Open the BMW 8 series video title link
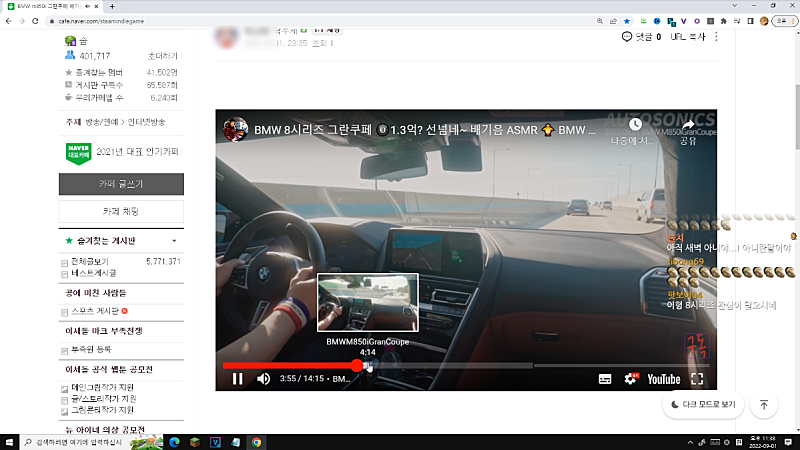800x450 pixels. click(x=424, y=130)
